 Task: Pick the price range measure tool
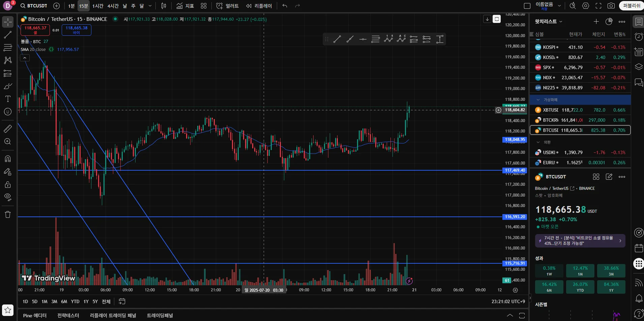(440, 39)
